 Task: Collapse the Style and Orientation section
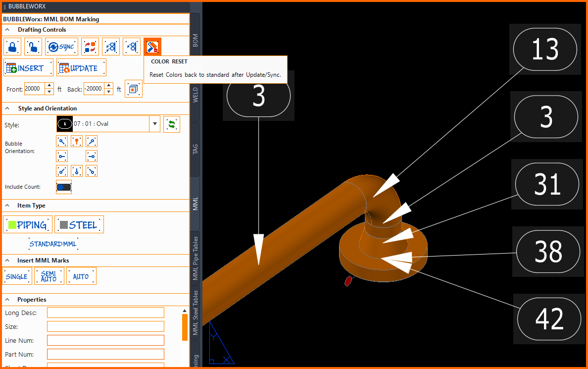click(7, 108)
